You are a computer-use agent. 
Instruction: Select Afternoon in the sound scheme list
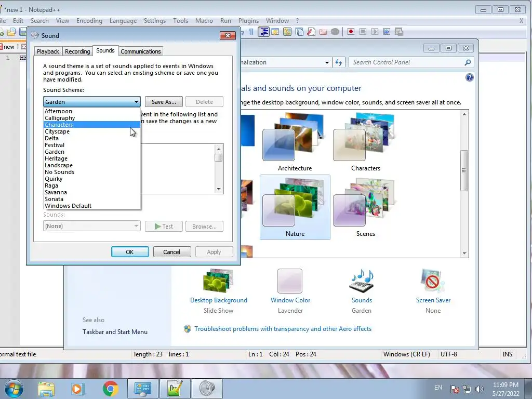(92, 111)
